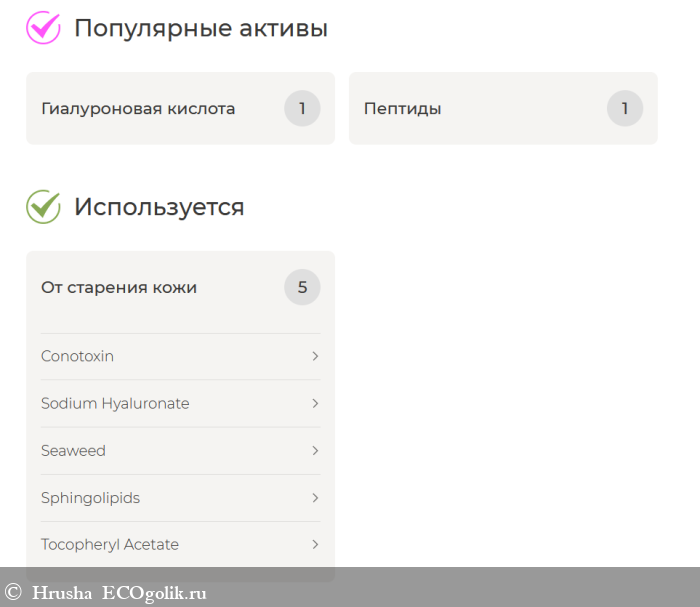The image size is (700, 607).
Task: Open the Sodium Hyaluronate ingredient link
Action: [115, 404]
